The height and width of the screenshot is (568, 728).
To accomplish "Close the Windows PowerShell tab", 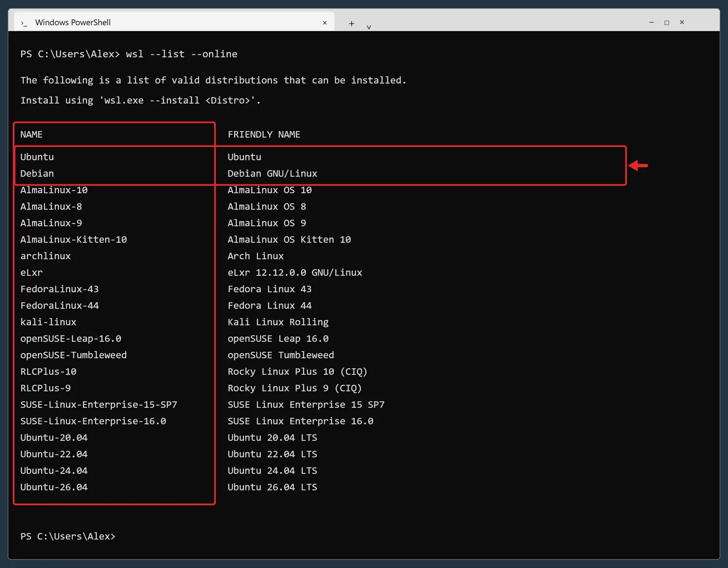I will tap(325, 23).
